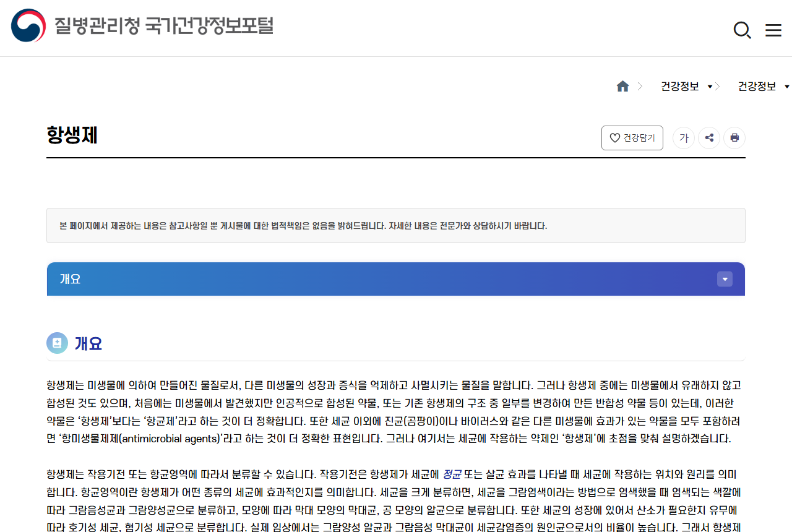Open the search magnifier icon
Screen dimensions: 792x532
[742, 30]
